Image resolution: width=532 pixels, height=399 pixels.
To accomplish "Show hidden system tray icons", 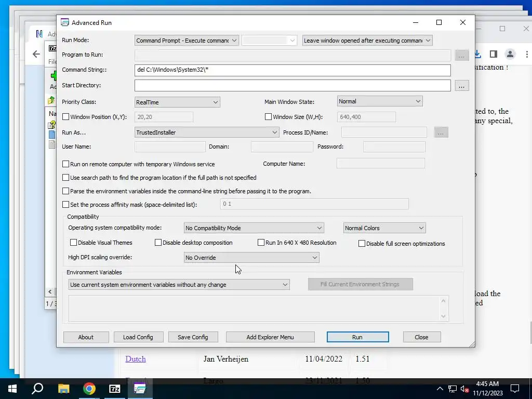I will [x=440, y=389].
